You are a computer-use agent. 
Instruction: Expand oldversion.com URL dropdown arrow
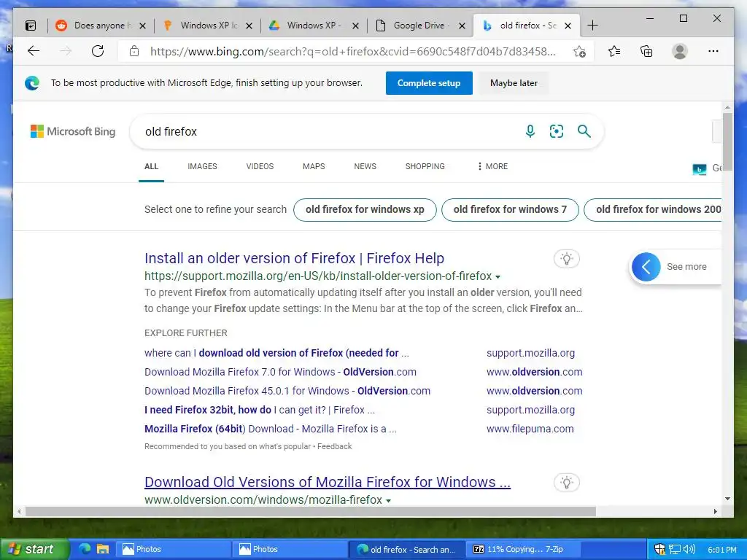(388, 500)
